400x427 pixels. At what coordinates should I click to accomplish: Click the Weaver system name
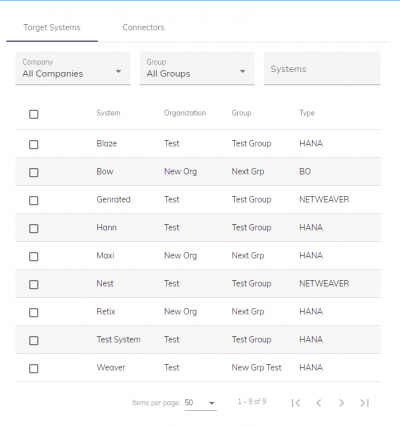pos(111,367)
